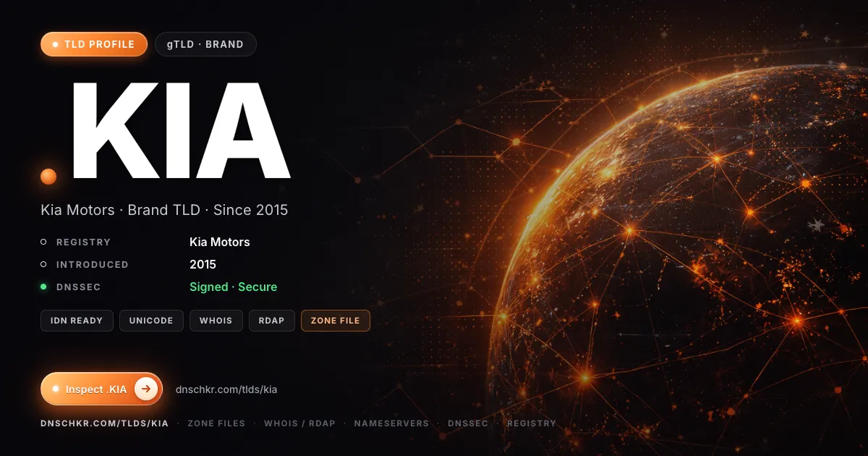868x456 pixels.
Task: Select the IDN READY tag
Action: click(77, 320)
